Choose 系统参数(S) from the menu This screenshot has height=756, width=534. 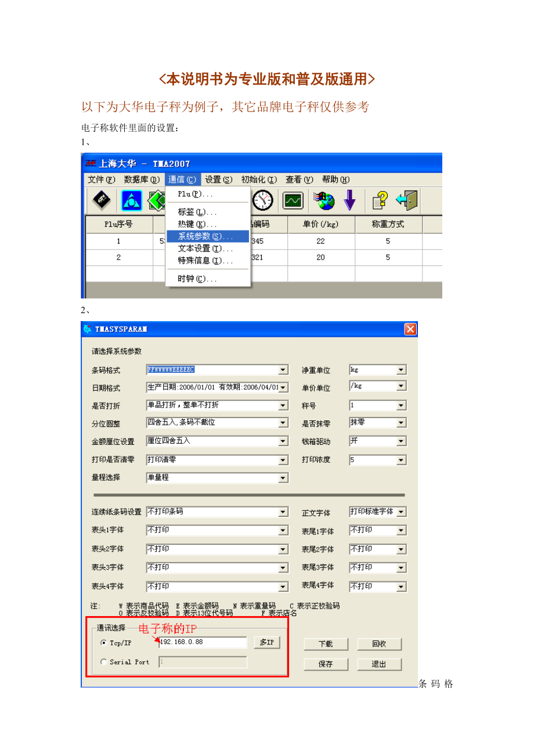click(205, 236)
